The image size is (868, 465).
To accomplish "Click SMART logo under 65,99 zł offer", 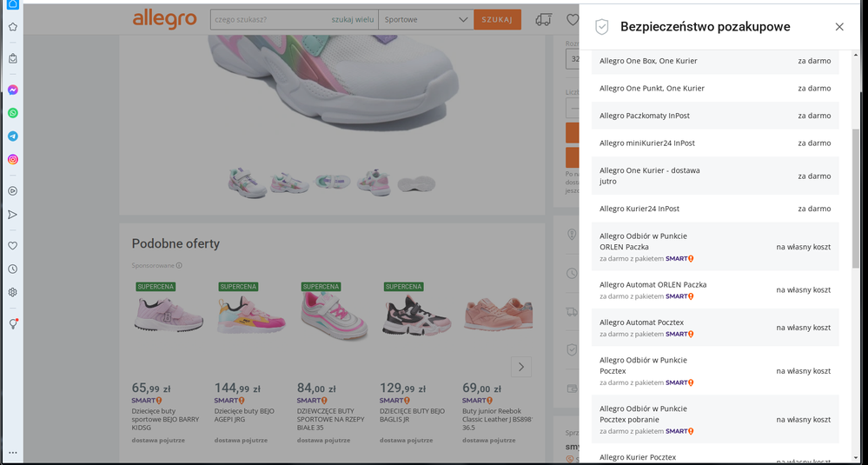I will point(147,400).
